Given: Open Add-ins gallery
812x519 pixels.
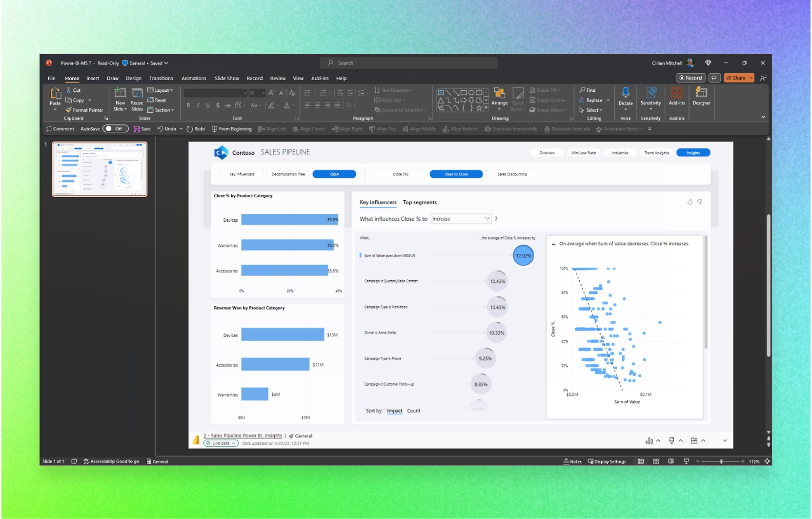Looking at the screenshot, I should pyautogui.click(x=677, y=96).
